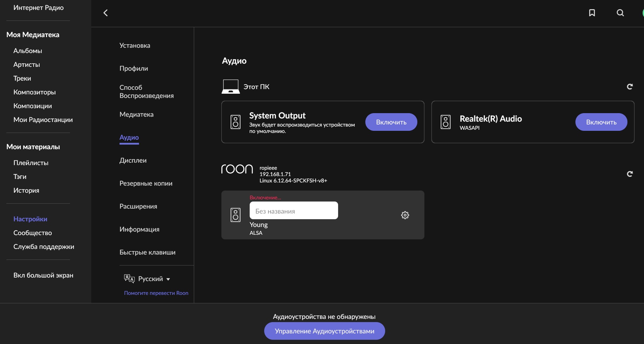Click Аудиоустройства не обнаружены message
The width and height of the screenshot is (644, 344).
tap(324, 317)
